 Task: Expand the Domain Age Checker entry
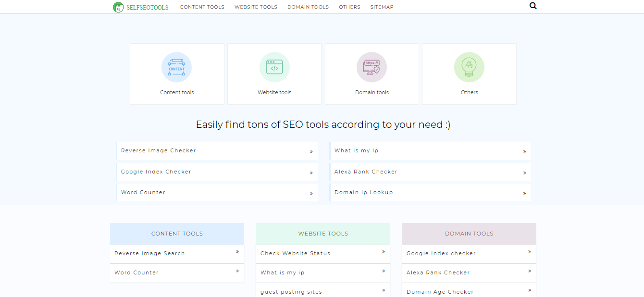click(x=440, y=291)
